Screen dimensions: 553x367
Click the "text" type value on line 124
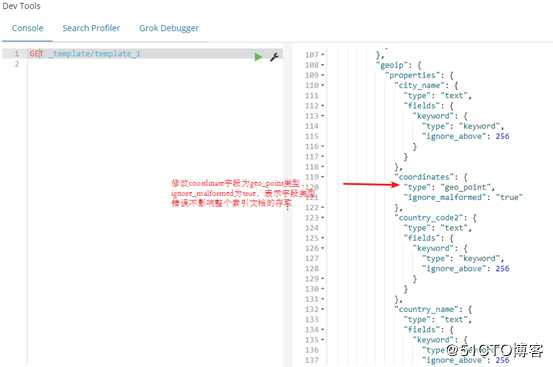[454, 228]
